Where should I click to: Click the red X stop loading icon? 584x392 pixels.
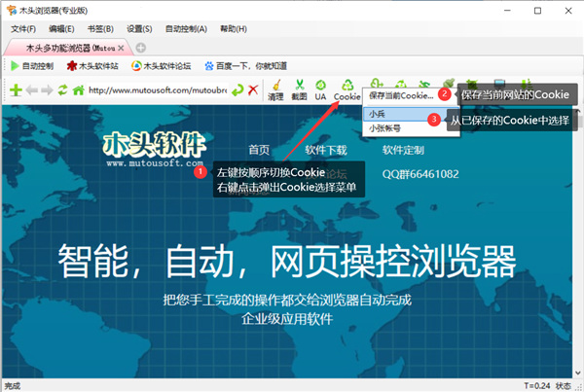tap(253, 90)
